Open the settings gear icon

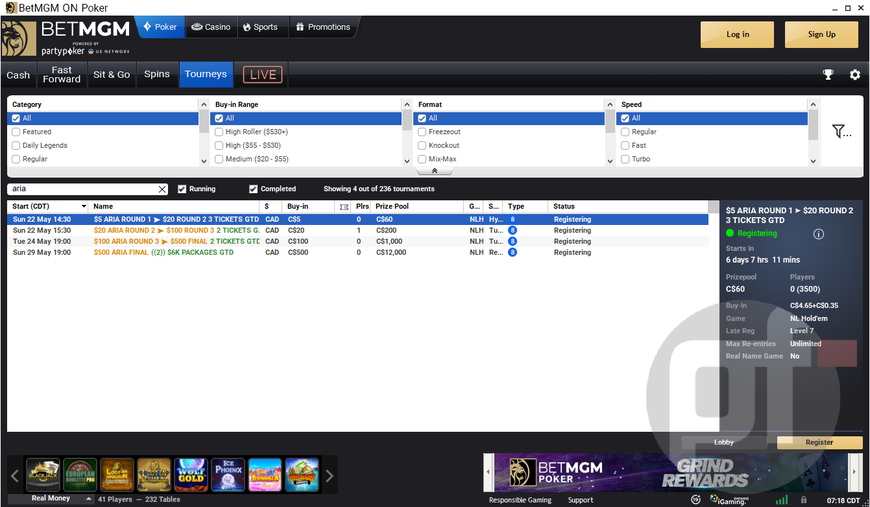tap(855, 74)
